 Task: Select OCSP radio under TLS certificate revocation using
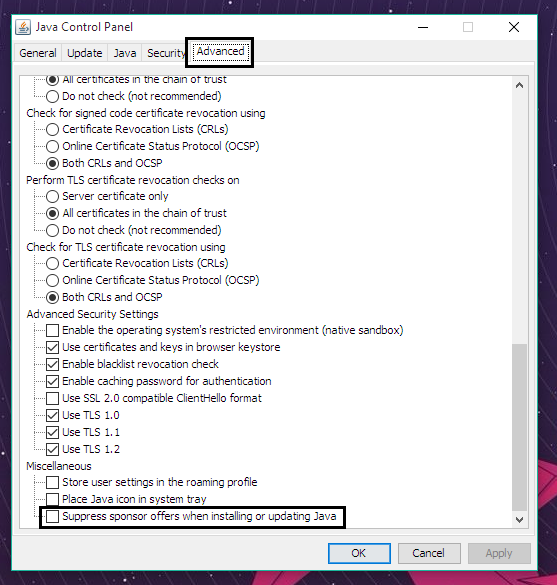52,280
